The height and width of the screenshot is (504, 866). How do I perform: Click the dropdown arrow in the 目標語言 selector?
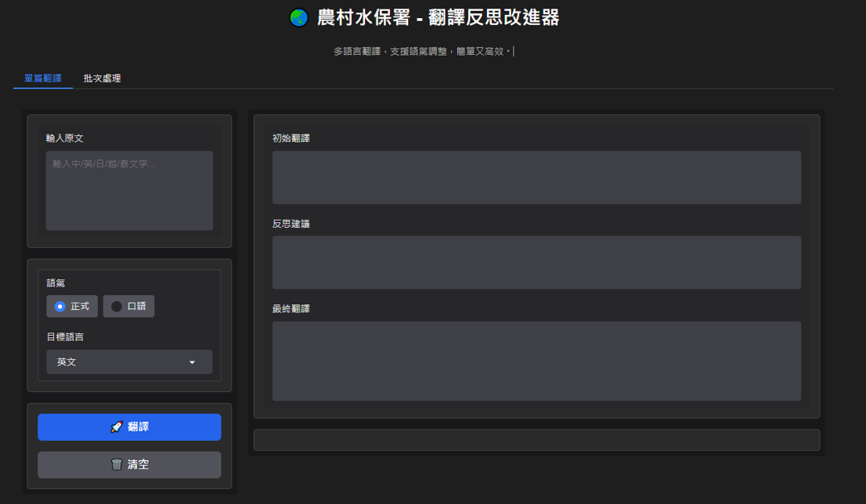click(x=192, y=362)
